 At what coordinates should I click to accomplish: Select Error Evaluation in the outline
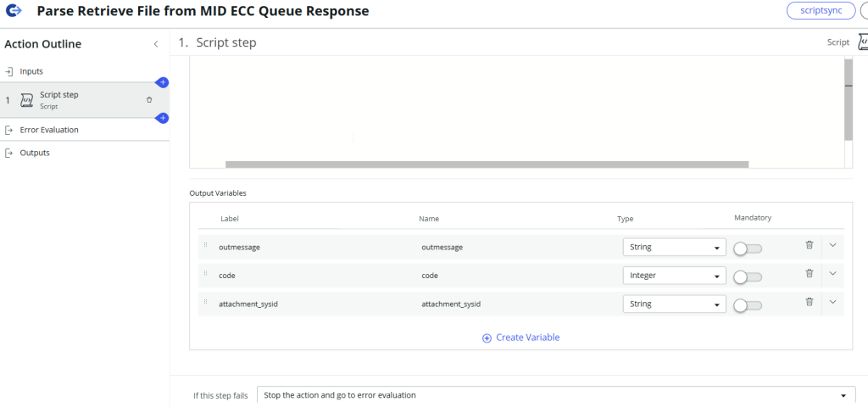click(x=48, y=130)
